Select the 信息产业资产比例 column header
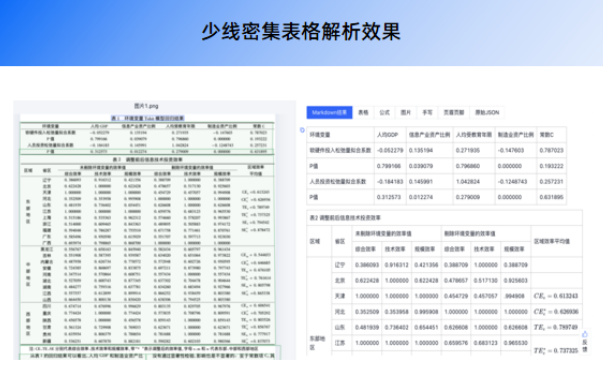 coord(429,135)
